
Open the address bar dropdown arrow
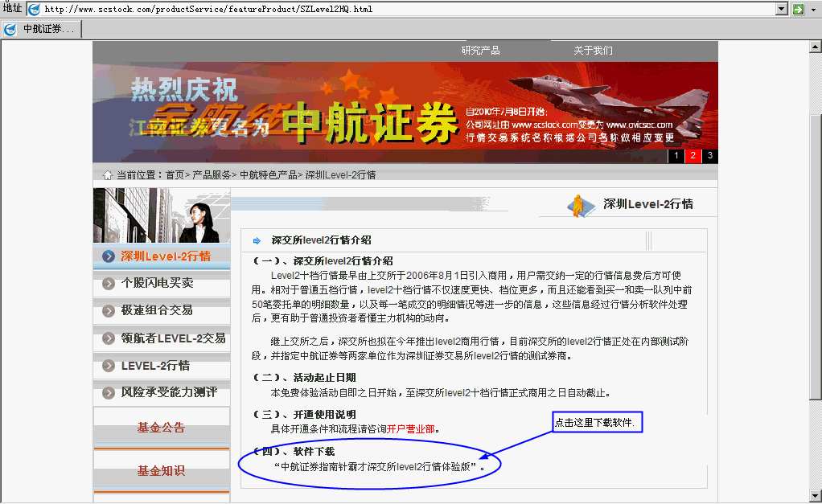pyautogui.click(x=782, y=9)
